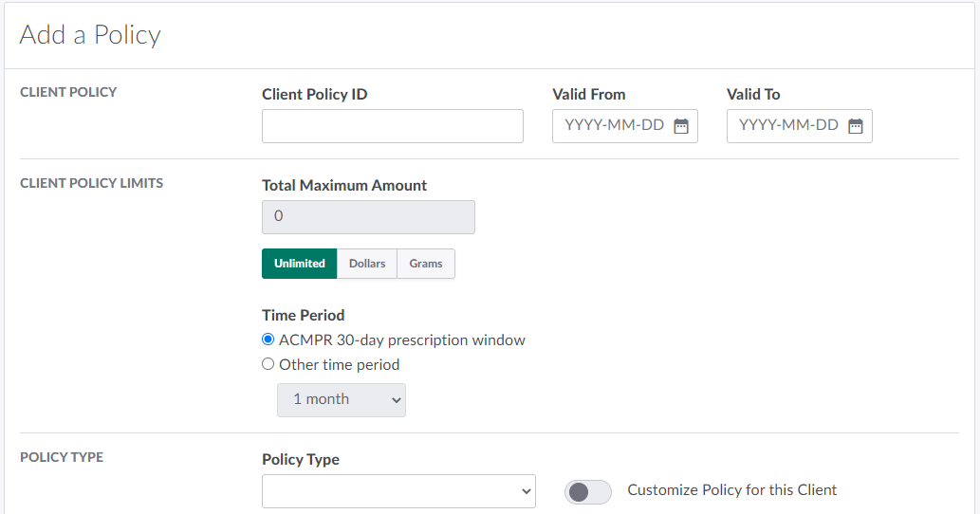This screenshot has width=980, height=514.
Task: Focus the Valid To date field
Action: pos(788,126)
